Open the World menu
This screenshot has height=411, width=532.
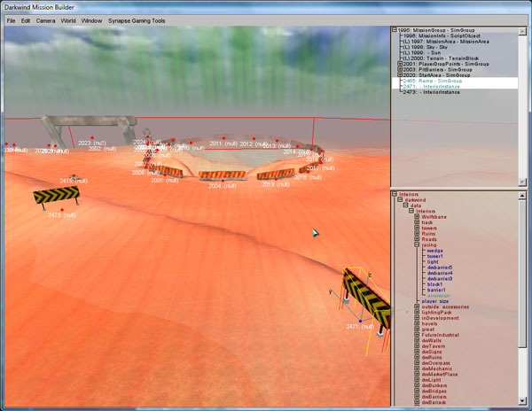click(68, 19)
